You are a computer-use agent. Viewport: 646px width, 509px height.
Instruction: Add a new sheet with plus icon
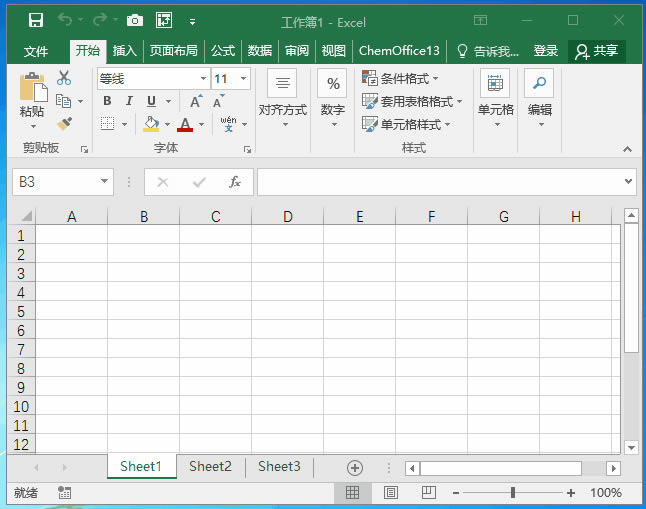point(354,467)
